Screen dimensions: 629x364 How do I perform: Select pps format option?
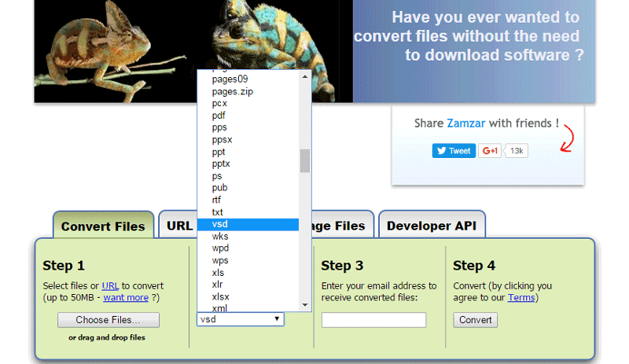(248, 127)
